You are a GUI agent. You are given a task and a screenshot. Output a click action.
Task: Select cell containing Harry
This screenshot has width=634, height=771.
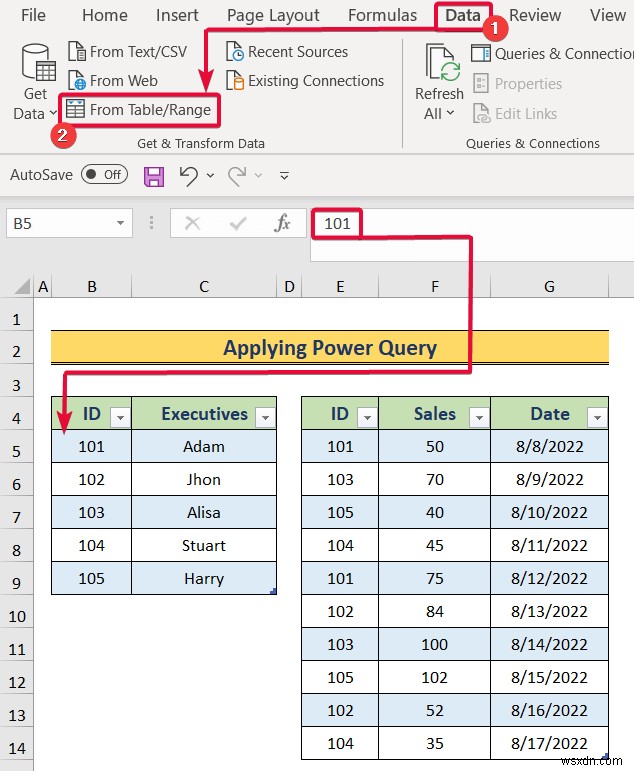pos(204,578)
